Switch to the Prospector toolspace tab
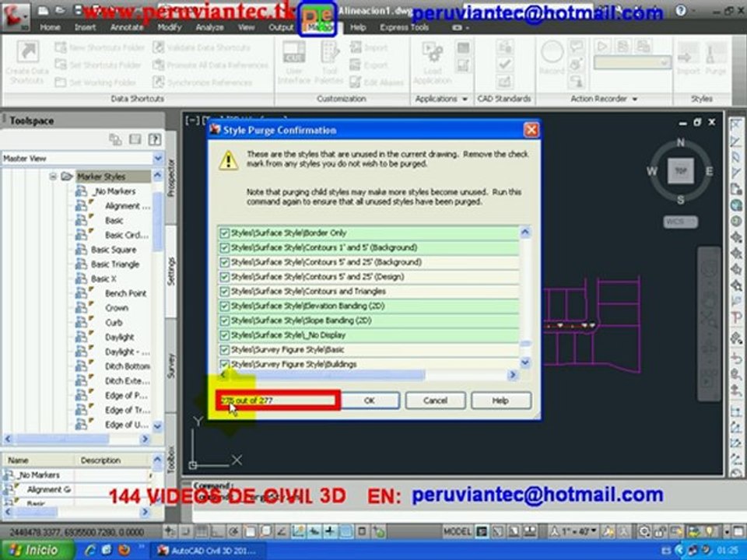Viewport: 747px width, 560px height. point(171,177)
